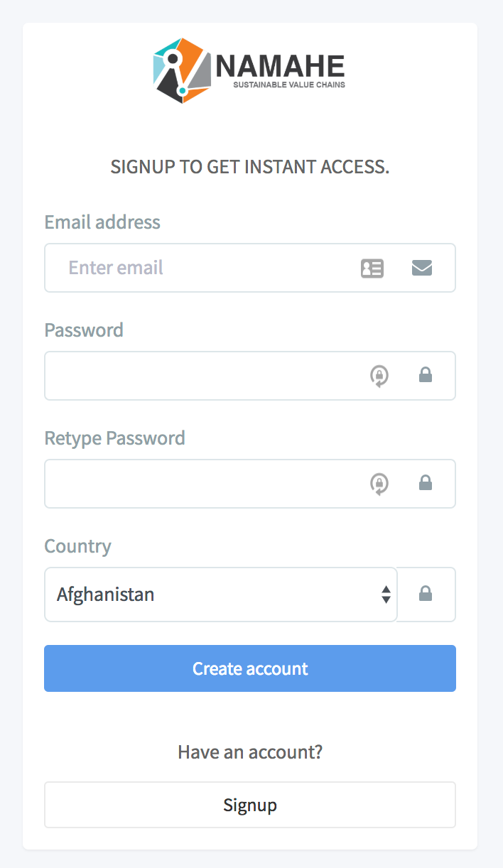Click the lock icon in Password field
Screen dimensions: 503x868
[x=426, y=375]
